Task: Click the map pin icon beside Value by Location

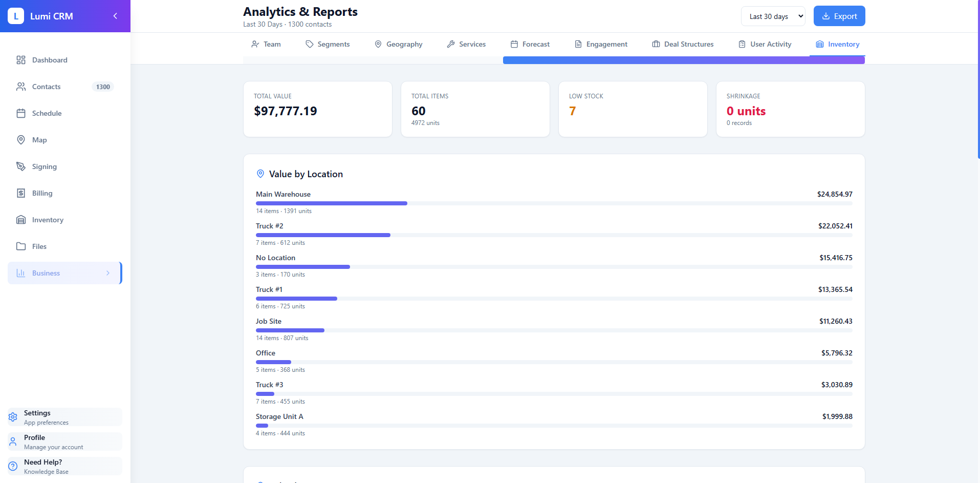Action: (x=260, y=174)
